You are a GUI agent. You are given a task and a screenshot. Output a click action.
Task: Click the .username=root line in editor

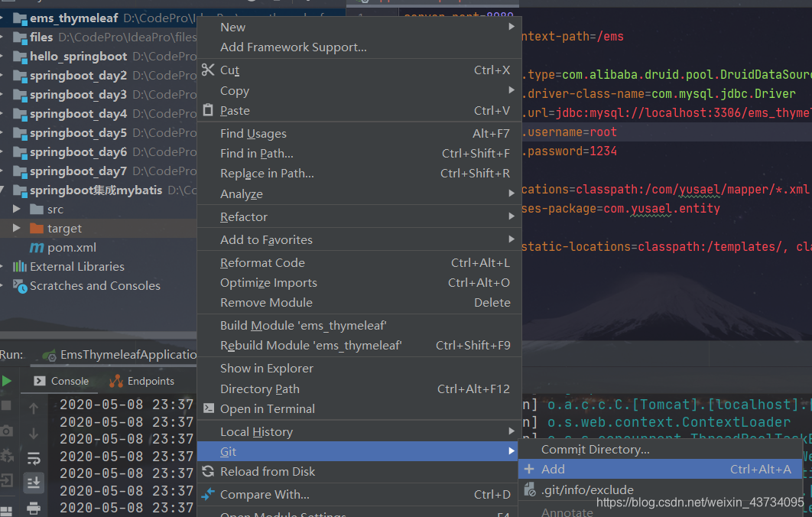pos(570,132)
